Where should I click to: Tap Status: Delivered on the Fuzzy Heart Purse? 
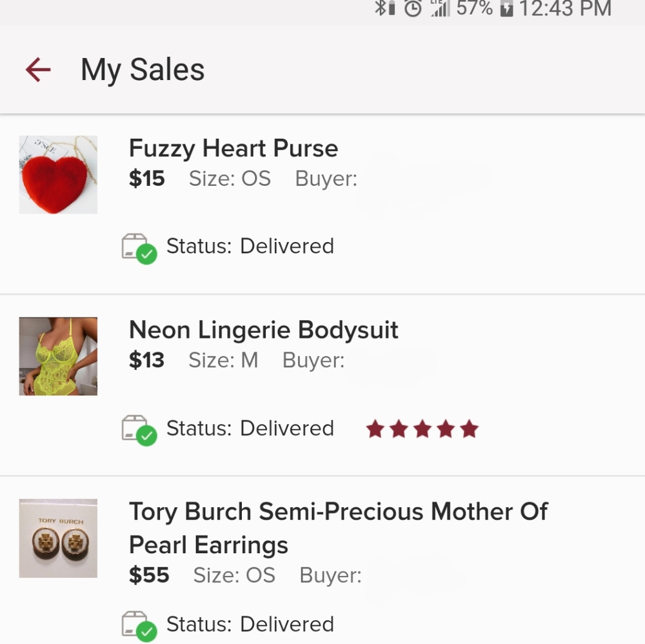[250, 246]
